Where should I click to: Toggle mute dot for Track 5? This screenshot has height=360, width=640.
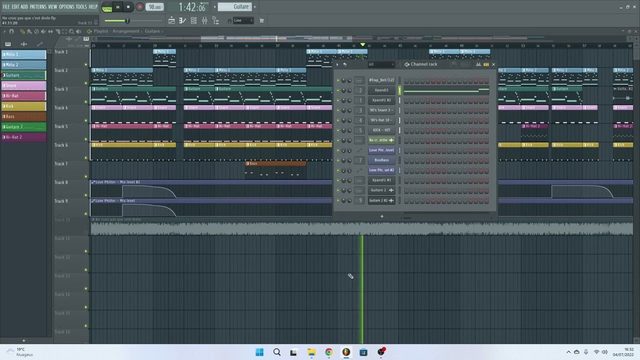(x=86, y=139)
